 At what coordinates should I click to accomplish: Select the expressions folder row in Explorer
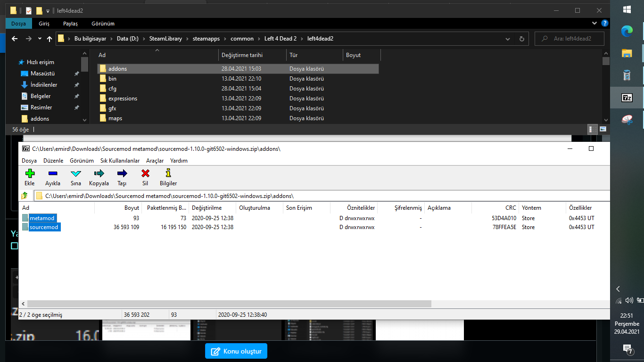(x=238, y=99)
